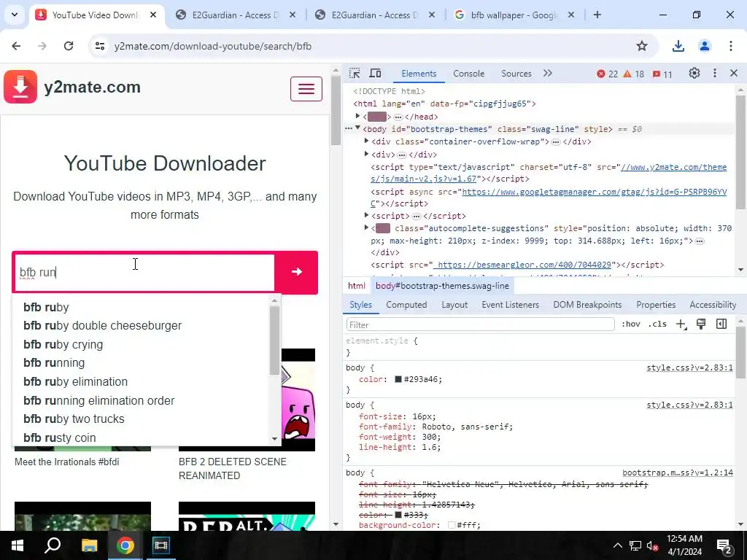Viewport: 747px width, 560px height.
Task: Show the red errors count badge
Action: tap(608, 74)
